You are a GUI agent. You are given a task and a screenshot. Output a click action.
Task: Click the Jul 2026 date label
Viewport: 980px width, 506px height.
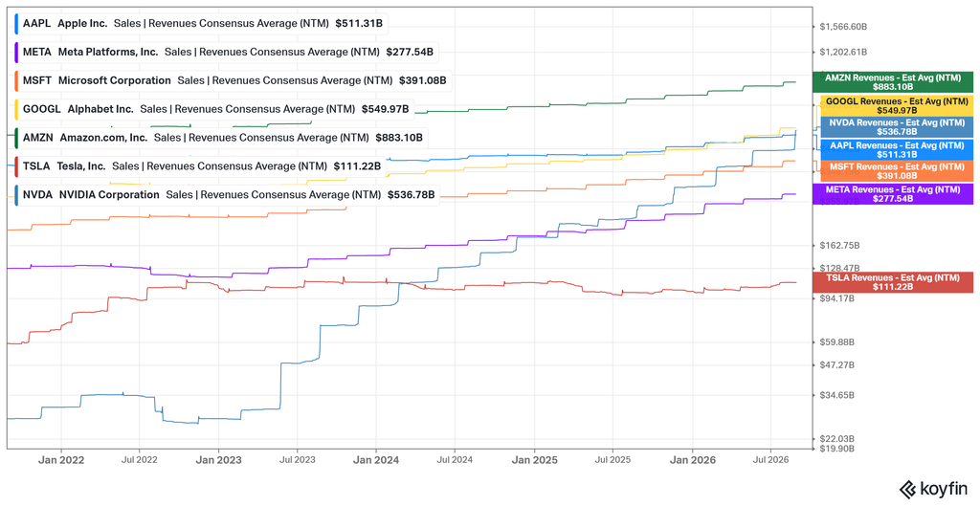click(x=770, y=460)
